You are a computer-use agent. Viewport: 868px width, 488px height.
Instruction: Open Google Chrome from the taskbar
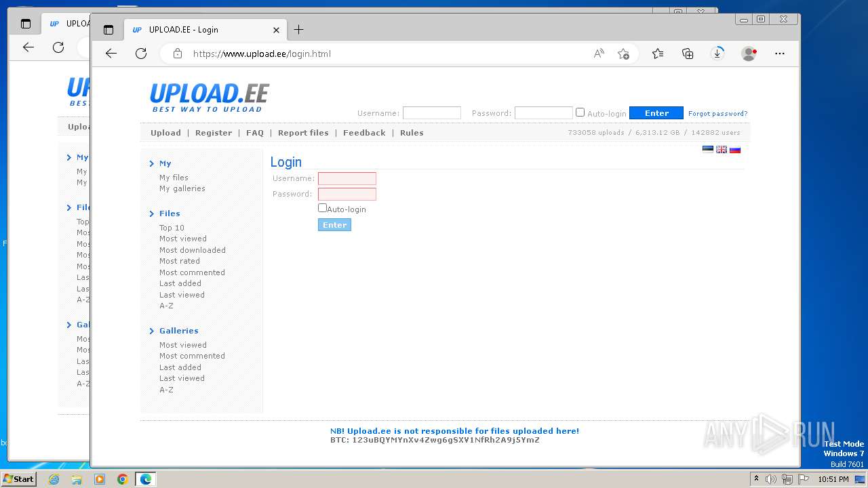pyautogui.click(x=123, y=479)
